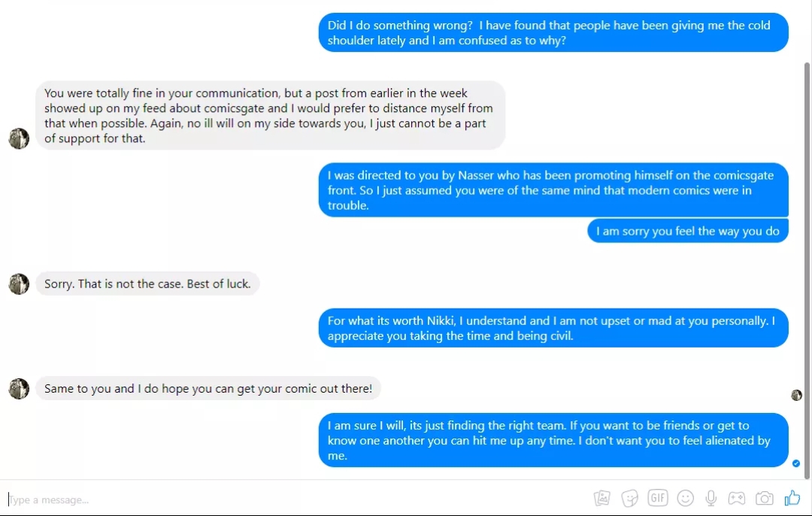Select the 'I am sure I will' message

[x=553, y=440]
